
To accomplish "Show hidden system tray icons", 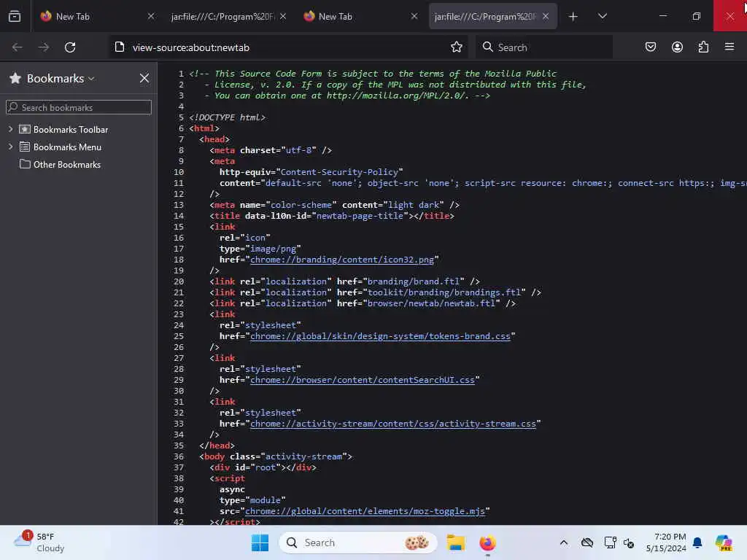I will pyautogui.click(x=564, y=542).
